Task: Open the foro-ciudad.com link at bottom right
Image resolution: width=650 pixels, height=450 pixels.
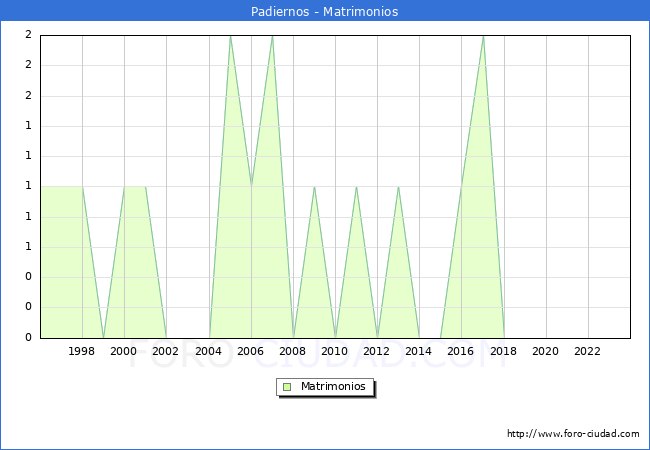Action: coord(573,434)
